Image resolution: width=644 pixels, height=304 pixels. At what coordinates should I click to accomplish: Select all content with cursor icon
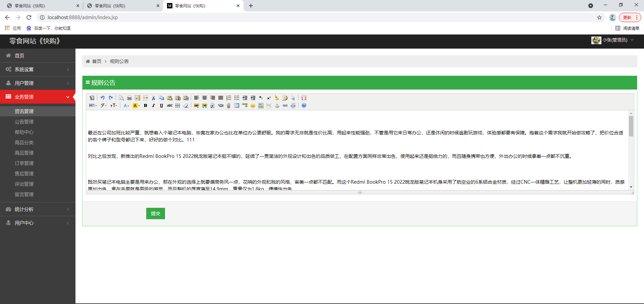pyautogui.click(x=293, y=98)
